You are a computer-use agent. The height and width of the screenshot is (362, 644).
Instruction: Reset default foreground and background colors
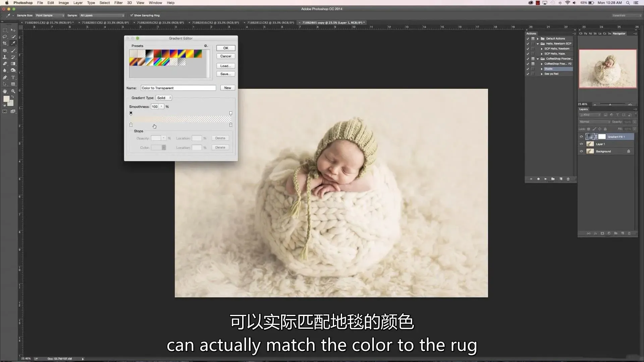tap(4, 105)
